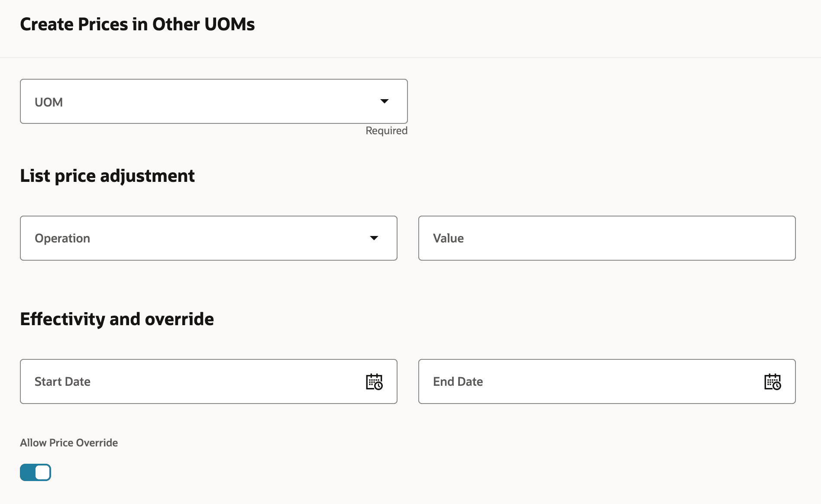Viewport: 821px width, 504px height.
Task: Click the Value placeholder label text
Action: [x=448, y=238]
